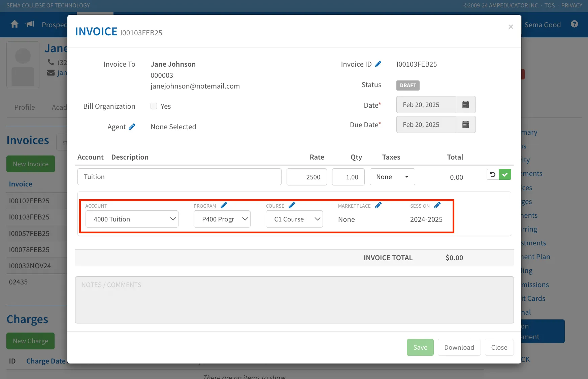
Task: Edit the Session with its pencil icon
Action: click(437, 205)
